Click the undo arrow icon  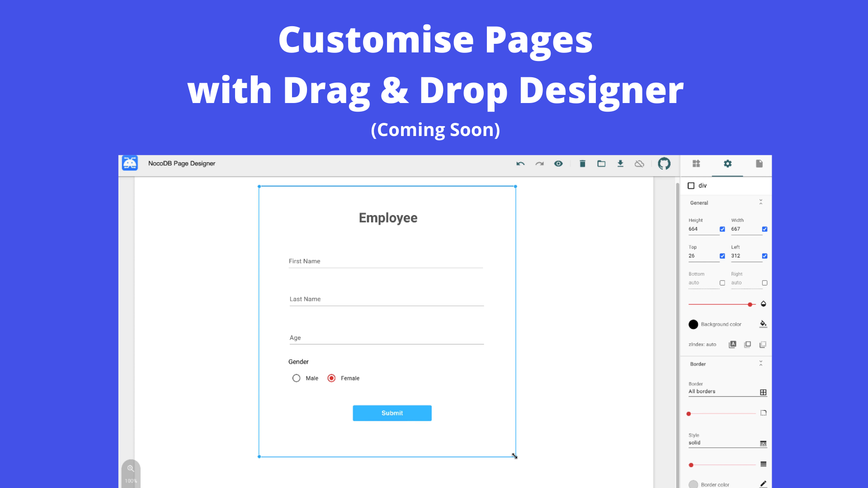click(x=520, y=164)
